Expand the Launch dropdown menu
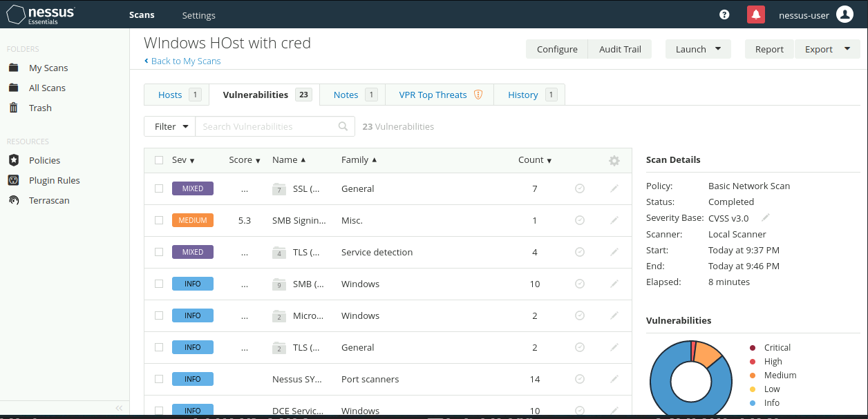The image size is (868, 419). point(698,49)
